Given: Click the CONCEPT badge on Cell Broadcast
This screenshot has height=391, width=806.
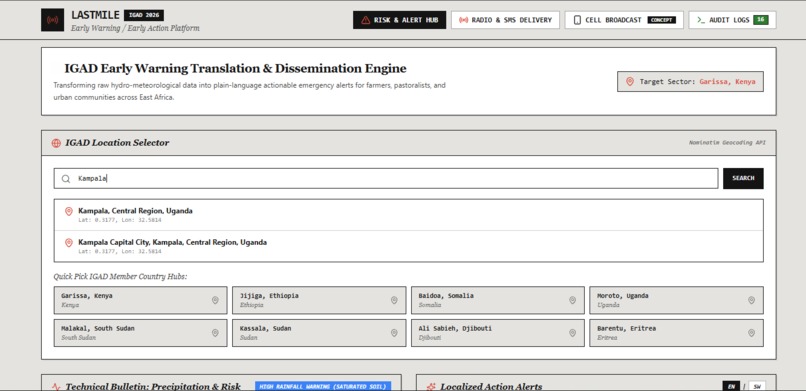Looking at the screenshot, I should [662, 20].
